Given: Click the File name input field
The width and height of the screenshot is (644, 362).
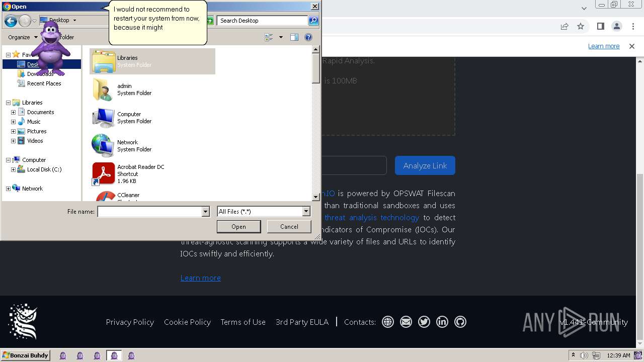Looking at the screenshot, I should click(x=149, y=212).
